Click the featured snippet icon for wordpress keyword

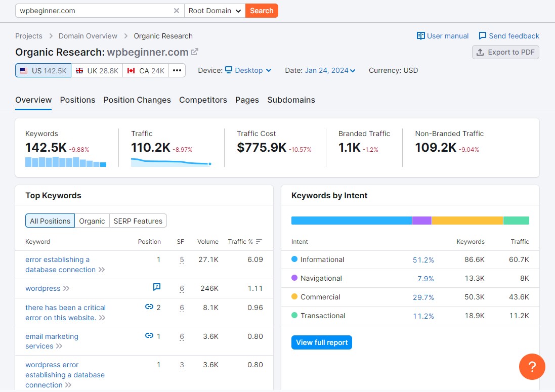click(x=157, y=287)
